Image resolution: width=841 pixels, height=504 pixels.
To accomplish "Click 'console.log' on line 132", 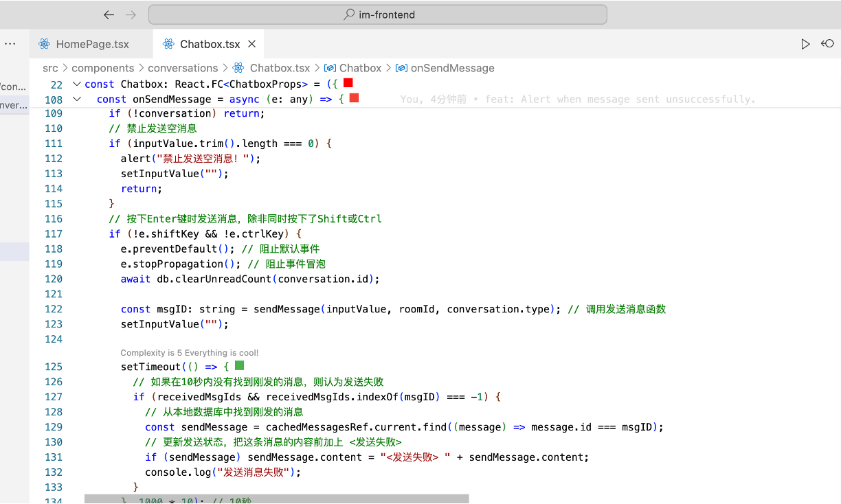I will 179,473.
